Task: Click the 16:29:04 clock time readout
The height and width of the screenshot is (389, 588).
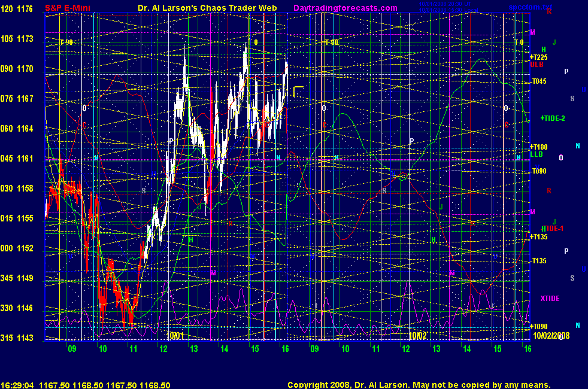Action: click(x=17, y=385)
